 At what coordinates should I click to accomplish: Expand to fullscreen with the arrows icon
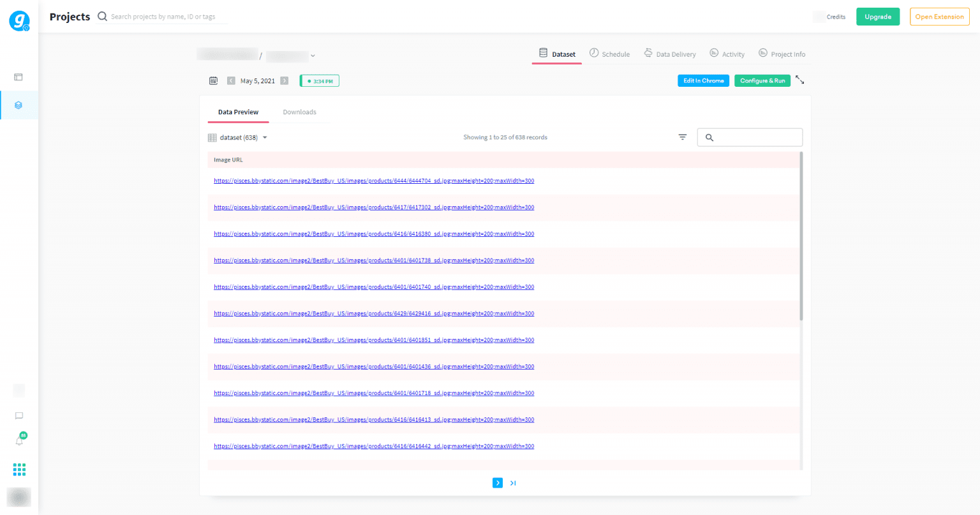point(800,80)
